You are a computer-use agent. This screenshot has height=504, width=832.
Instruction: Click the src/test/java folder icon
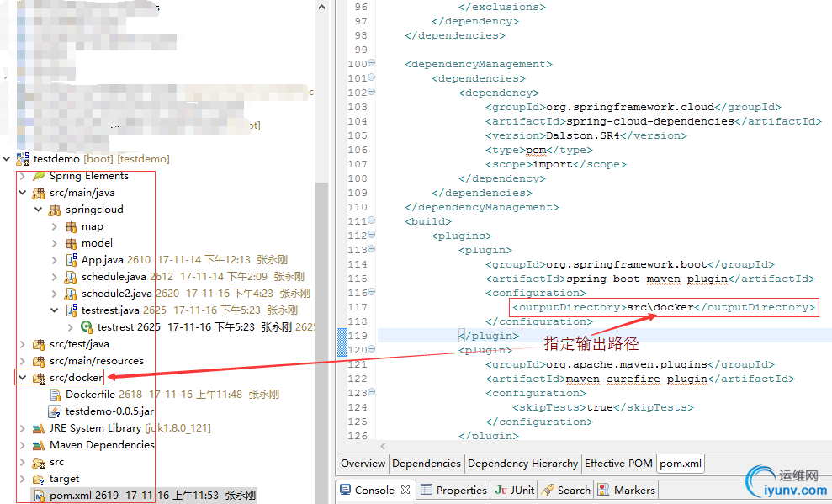coord(39,344)
